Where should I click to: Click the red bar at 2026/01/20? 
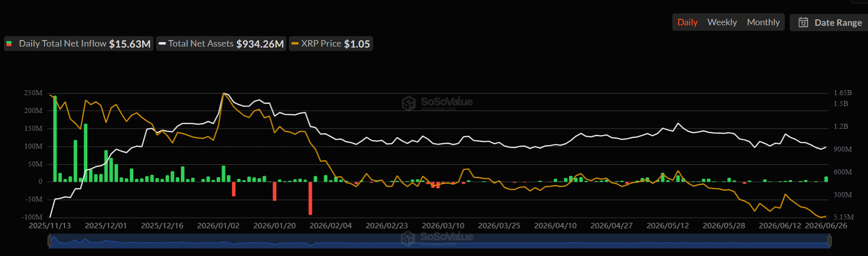[274, 191]
